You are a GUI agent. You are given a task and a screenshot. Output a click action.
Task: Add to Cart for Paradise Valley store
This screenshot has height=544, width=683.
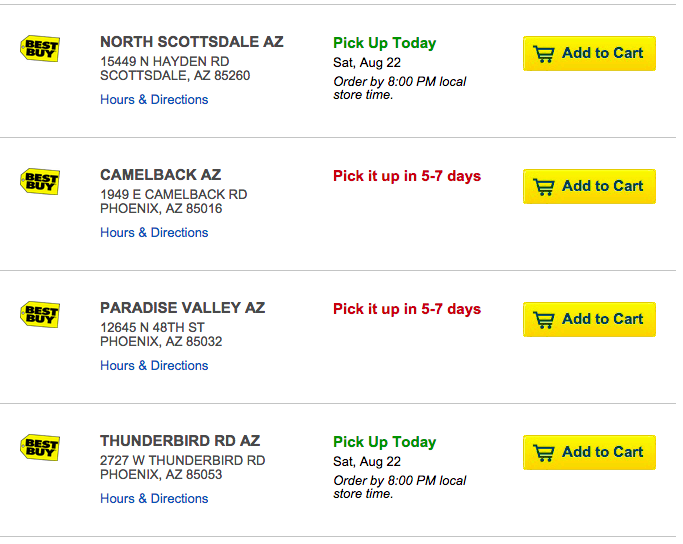point(589,320)
